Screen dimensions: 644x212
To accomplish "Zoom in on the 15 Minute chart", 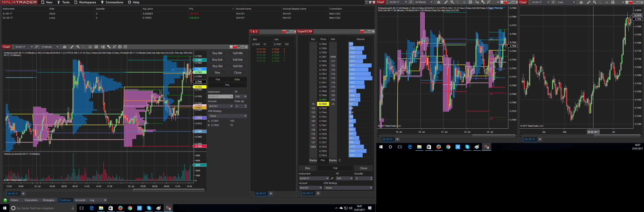I will [78, 47].
